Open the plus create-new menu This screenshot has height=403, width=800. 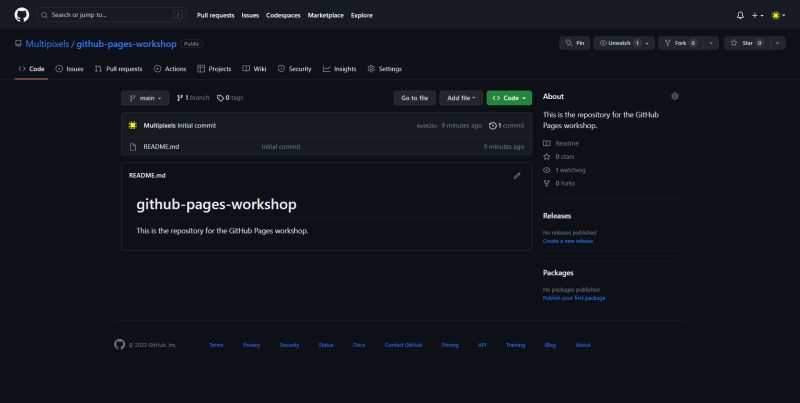coord(757,15)
